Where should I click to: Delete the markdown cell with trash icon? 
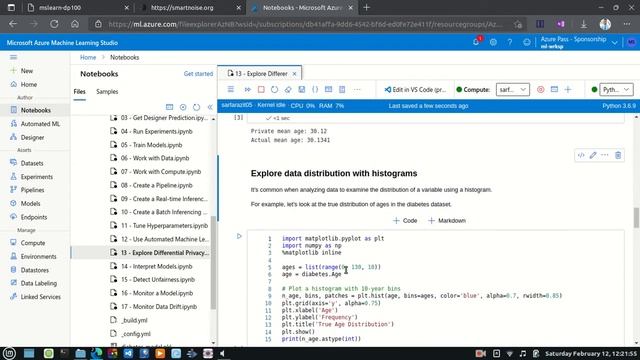tap(618, 155)
